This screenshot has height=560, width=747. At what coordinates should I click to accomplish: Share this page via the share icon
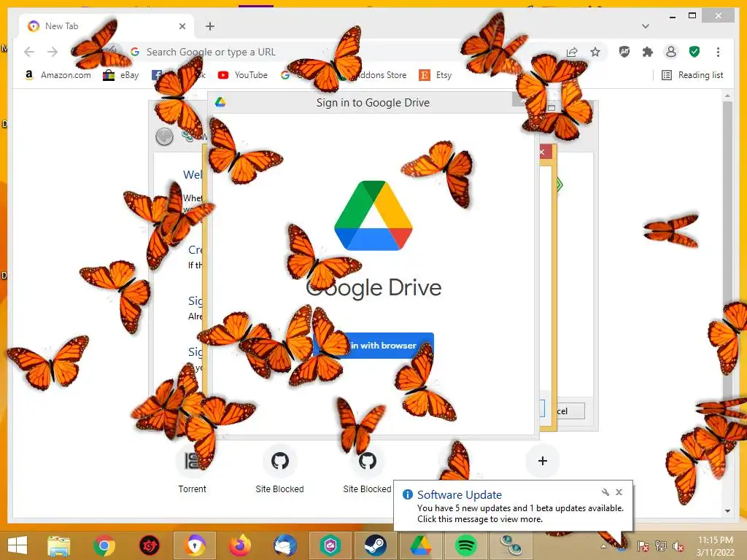[572, 52]
